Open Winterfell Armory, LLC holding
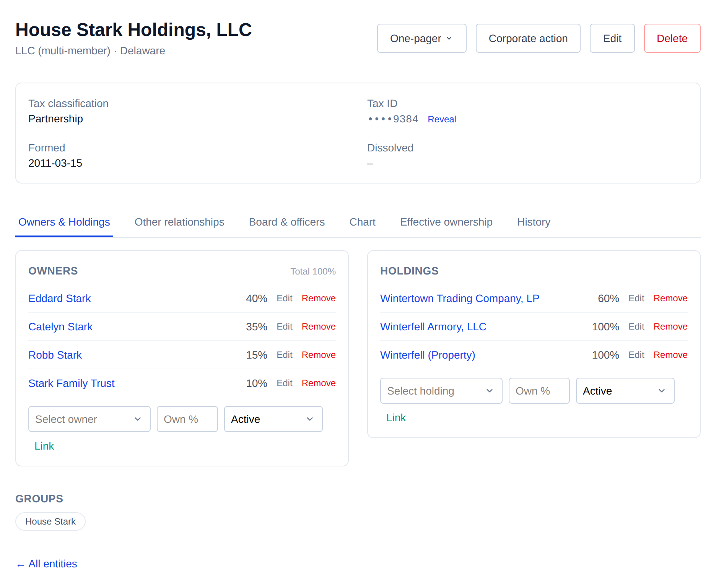This screenshot has width=716, height=588. (x=433, y=326)
